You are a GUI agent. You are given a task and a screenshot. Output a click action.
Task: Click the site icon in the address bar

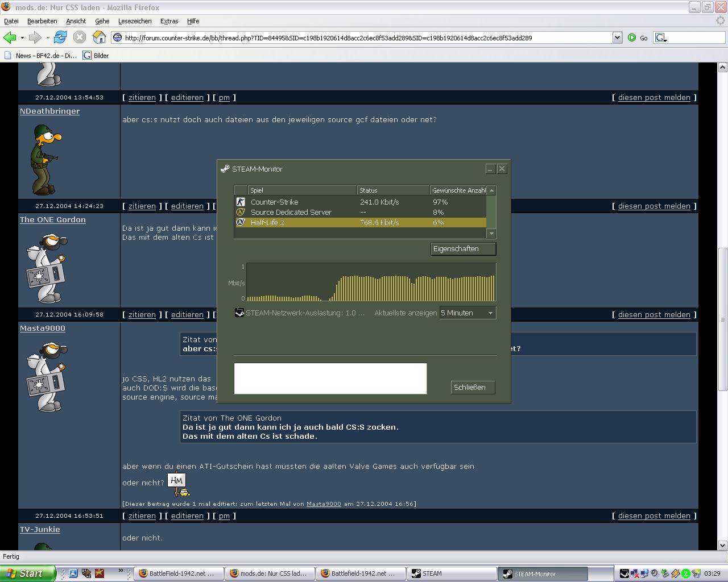pos(118,38)
